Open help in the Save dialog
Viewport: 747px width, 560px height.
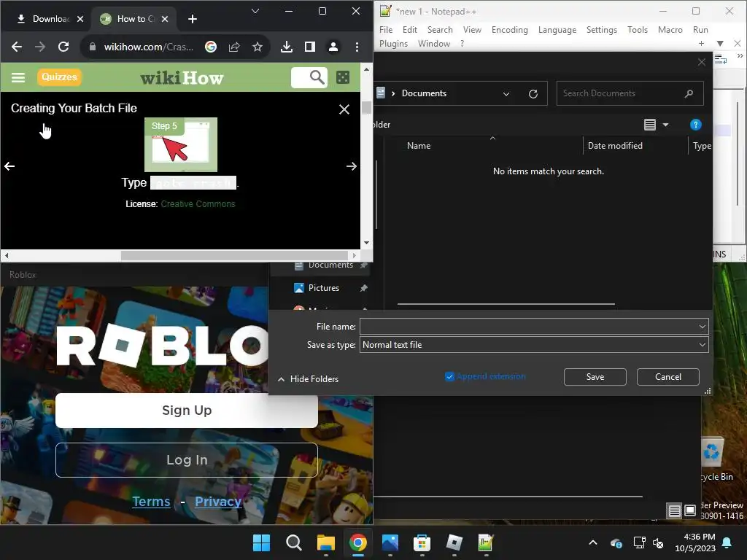click(695, 125)
